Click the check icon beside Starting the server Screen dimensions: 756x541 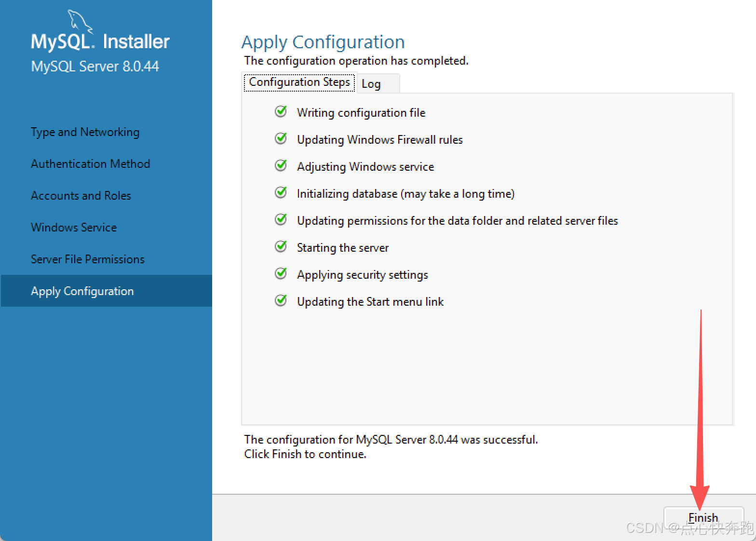pos(281,247)
